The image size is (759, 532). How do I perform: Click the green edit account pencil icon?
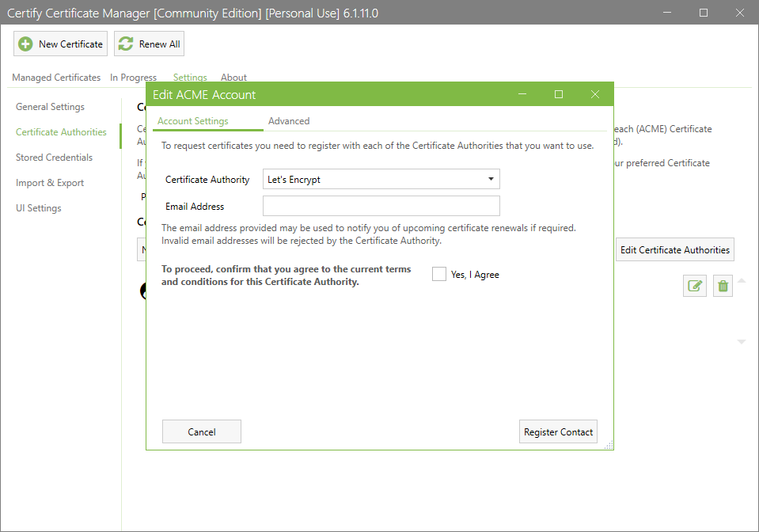[695, 286]
